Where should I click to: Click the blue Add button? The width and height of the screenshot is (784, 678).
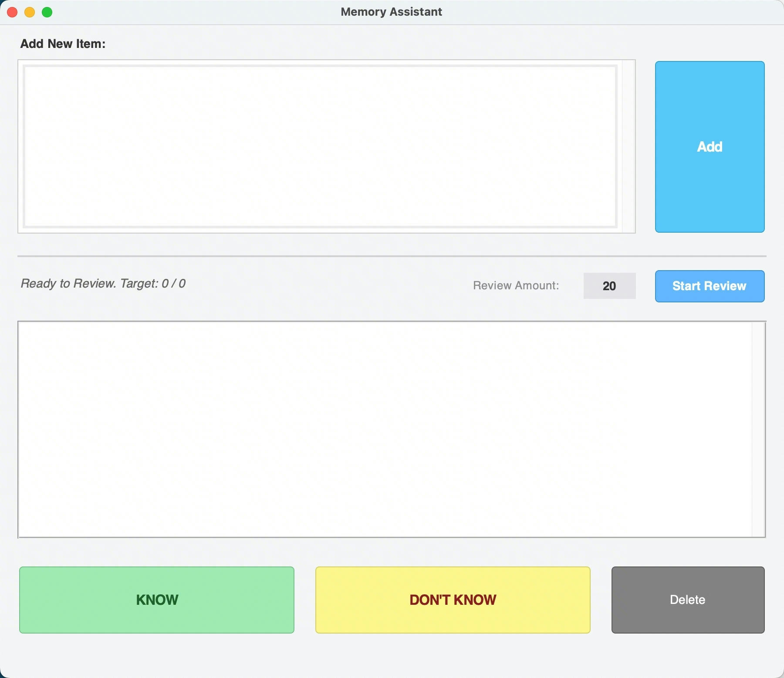tap(710, 147)
